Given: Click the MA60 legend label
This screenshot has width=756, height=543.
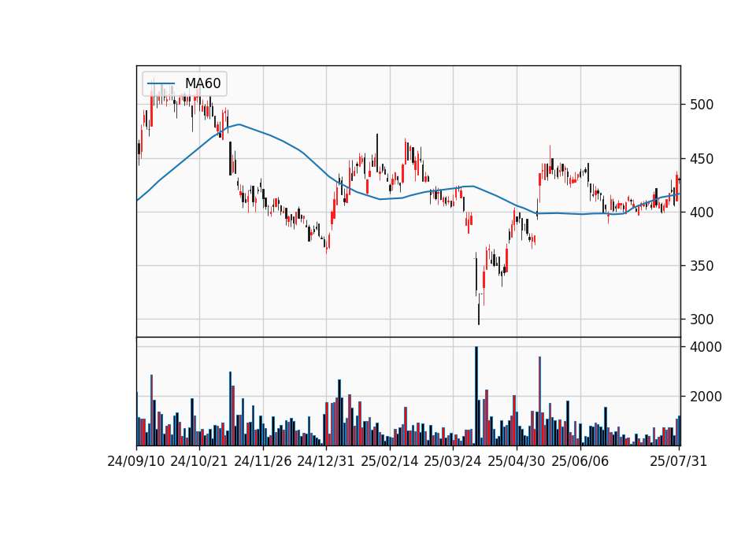Looking at the screenshot, I should pos(202,83).
